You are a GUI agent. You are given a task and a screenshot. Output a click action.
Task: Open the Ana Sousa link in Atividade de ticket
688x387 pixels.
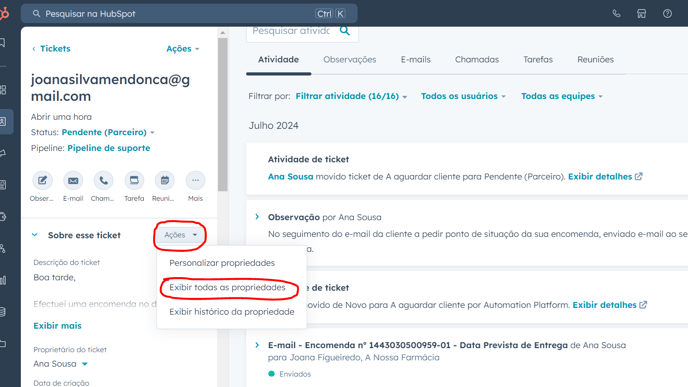pyautogui.click(x=290, y=176)
